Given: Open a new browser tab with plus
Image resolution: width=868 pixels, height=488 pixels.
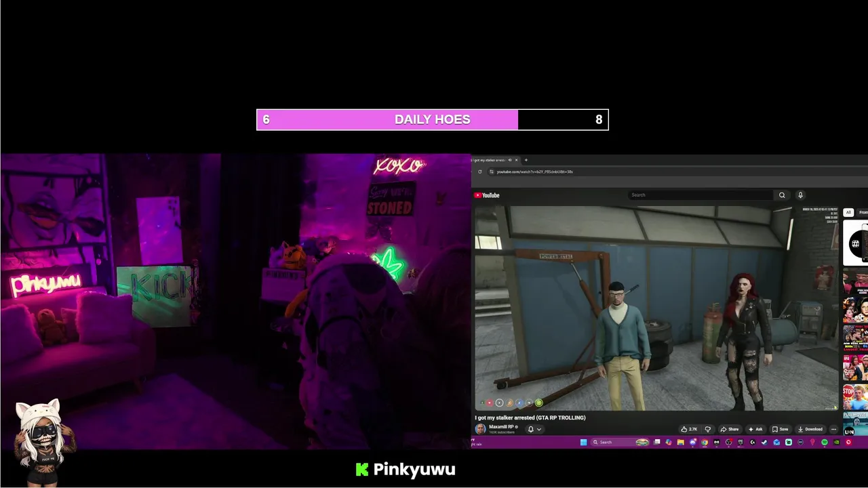Looking at the screenshot, I should (526, 160).
